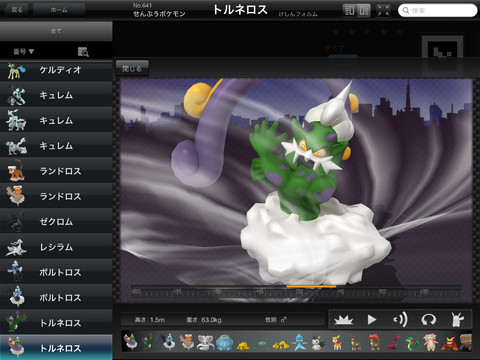This screenshot has width=480, height=360.
Task: Open the list filter search icon
Action: 83,52
